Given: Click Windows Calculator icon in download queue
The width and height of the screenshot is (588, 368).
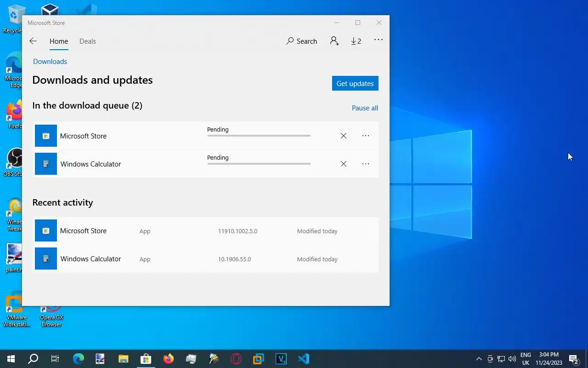Looking at the screenshot, I should (x=46, y=164).
